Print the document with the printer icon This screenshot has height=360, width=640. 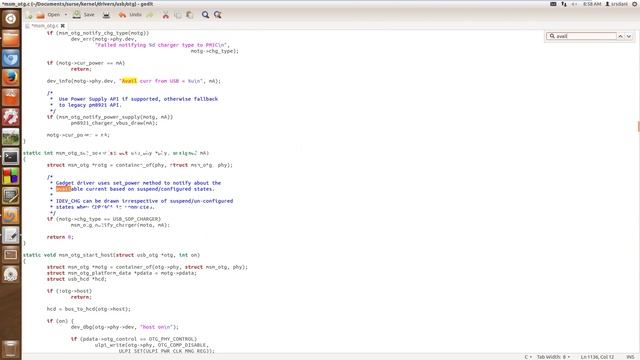pyautogui.click(x=106, y=15)
